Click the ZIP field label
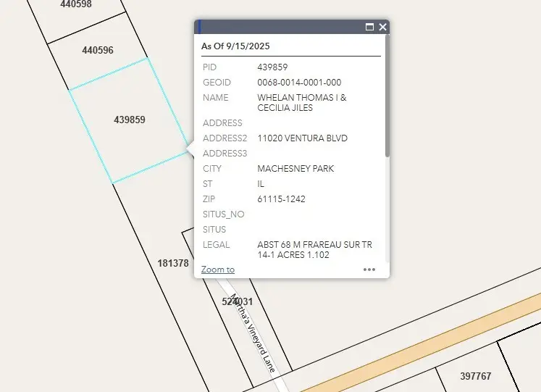Viewport: 541px width, 392px height. pyautogui.click(x=209, y=199)
